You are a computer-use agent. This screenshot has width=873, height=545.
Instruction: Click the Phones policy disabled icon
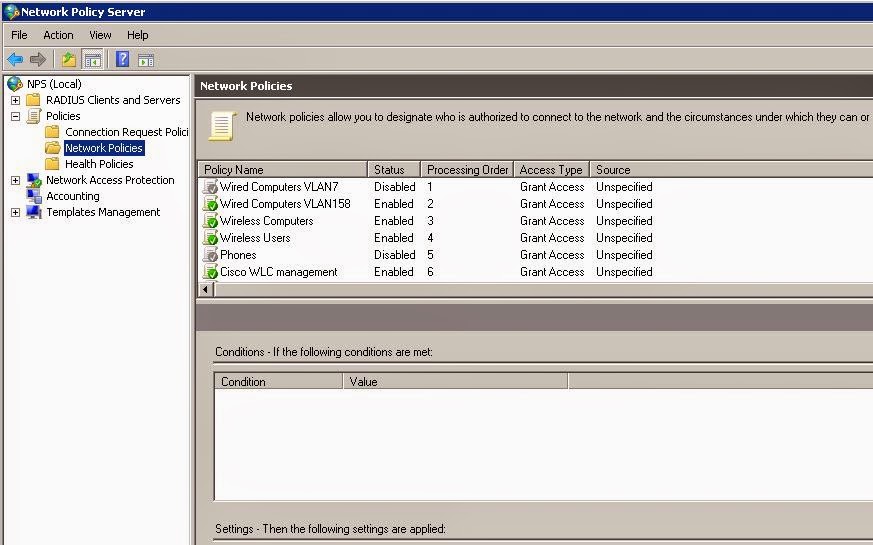tap(210, 255)
